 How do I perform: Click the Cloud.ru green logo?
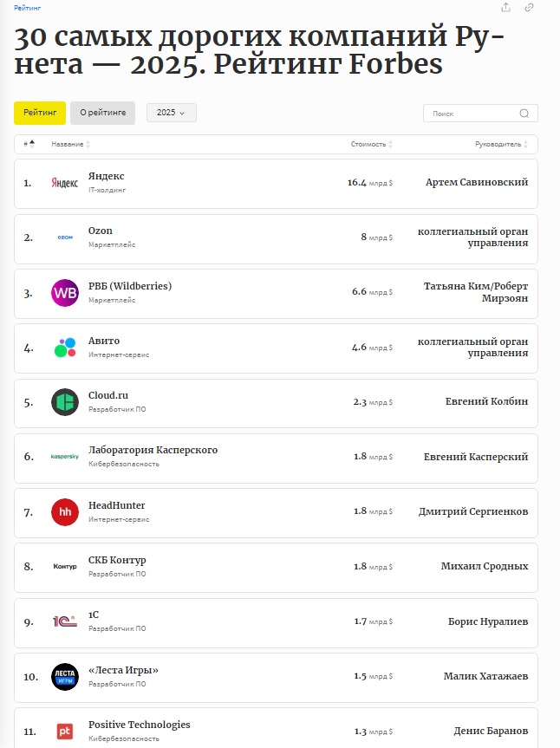pyautogui.click(x=65, y=402)
